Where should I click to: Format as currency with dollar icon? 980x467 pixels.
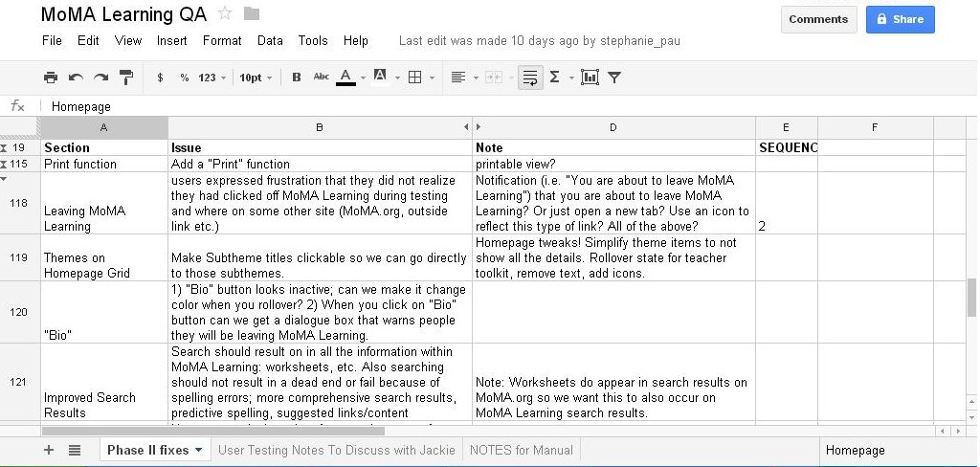coord(161,78)
